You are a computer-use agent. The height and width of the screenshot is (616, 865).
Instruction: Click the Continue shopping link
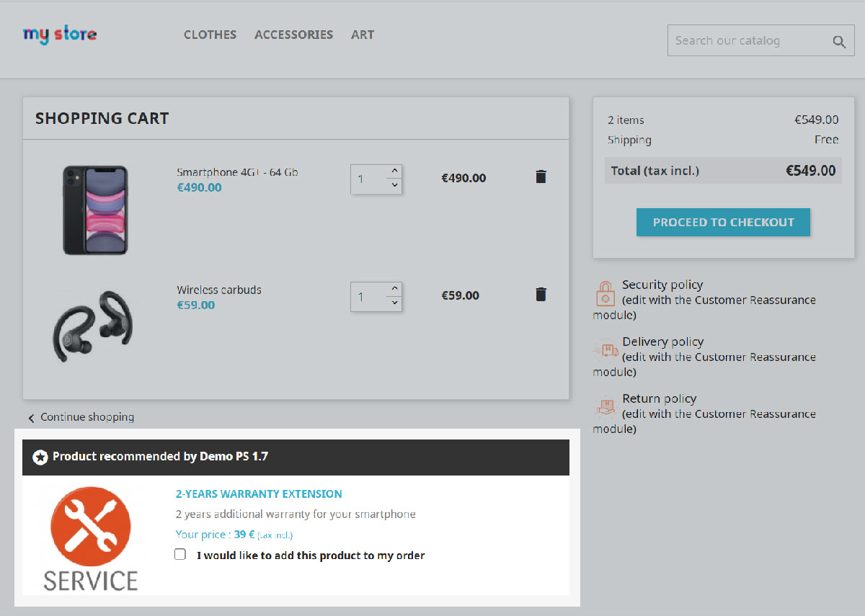(86, 417)
